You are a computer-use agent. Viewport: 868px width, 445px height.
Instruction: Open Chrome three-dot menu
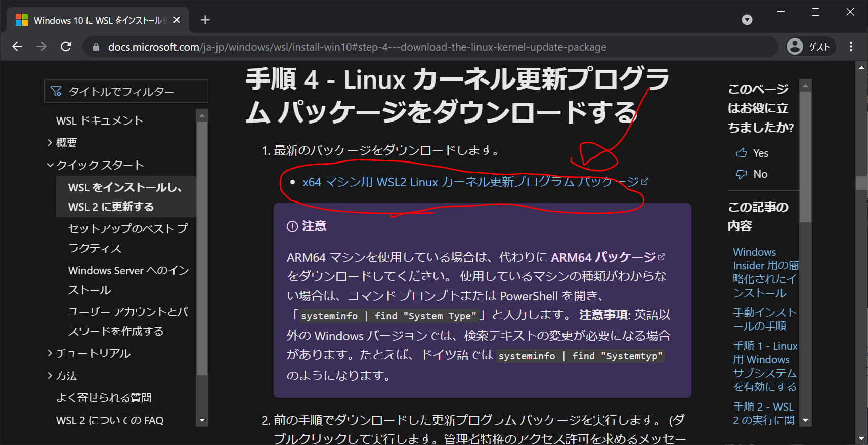(851, 47)
